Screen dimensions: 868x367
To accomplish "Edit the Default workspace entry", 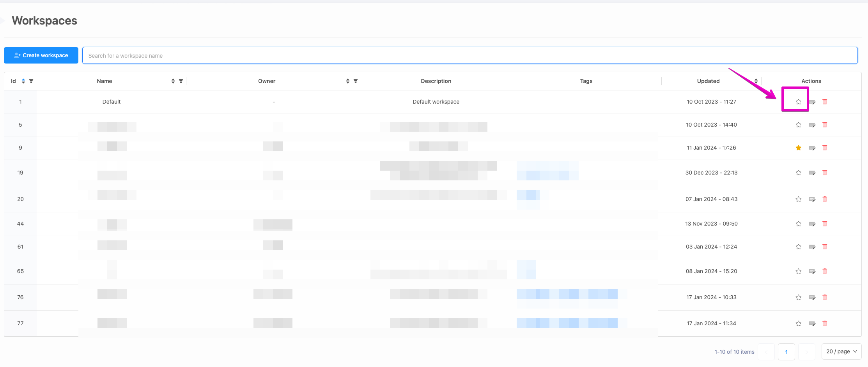I will tap(813, 102).
